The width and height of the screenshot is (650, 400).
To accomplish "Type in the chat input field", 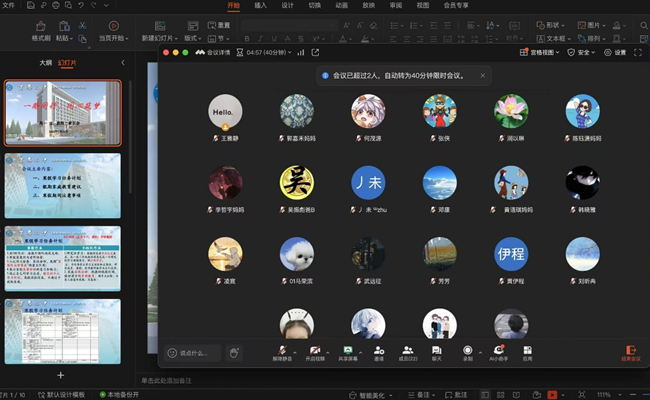I will (195, 352).
